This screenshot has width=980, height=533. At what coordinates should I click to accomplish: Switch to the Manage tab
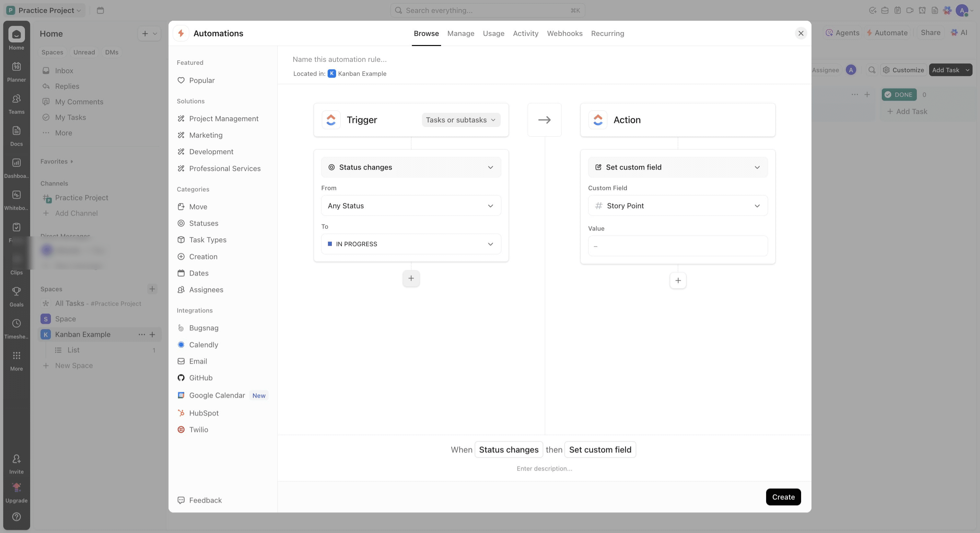click(461, 33)
